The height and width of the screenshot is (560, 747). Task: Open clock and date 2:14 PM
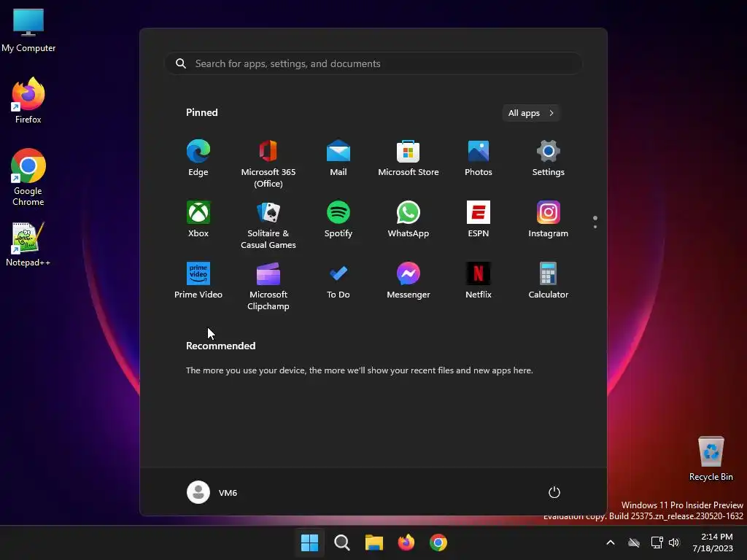tap(713, 542)
